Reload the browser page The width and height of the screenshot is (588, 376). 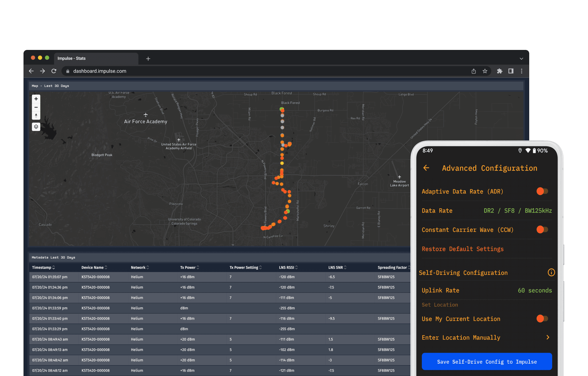54,71
